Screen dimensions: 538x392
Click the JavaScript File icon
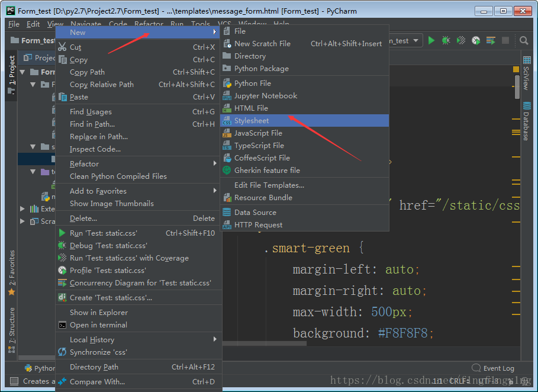(227, 133)
